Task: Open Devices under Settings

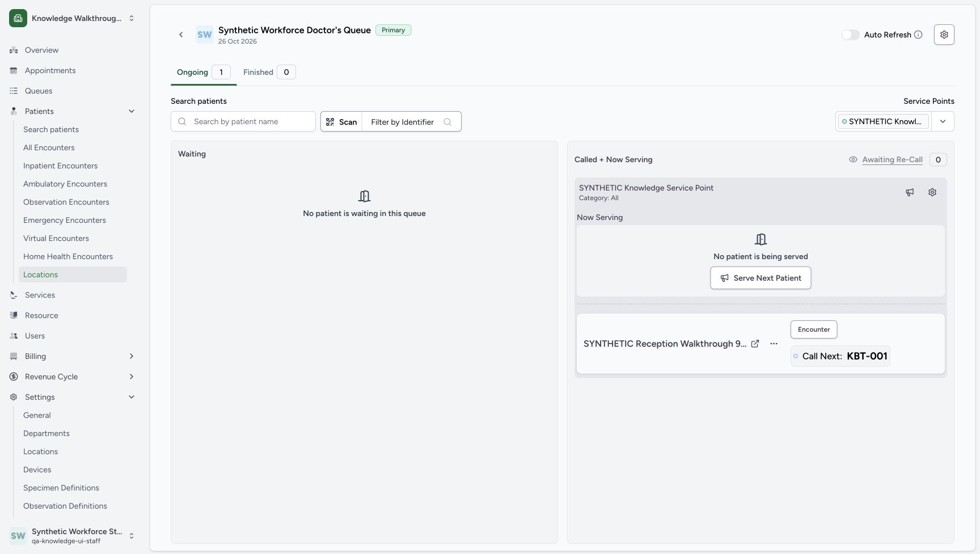Action: click(x=73, y=470)
